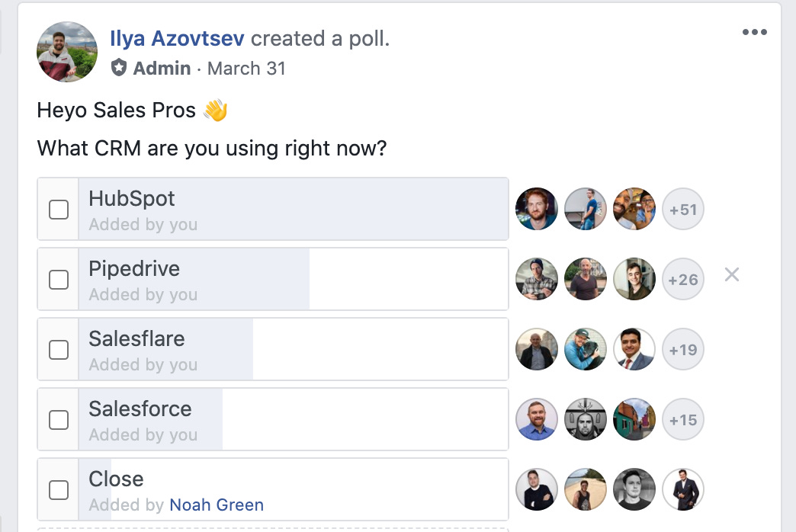Click the first Salesforce voter avatar in blue shirt
Screen dimensions: 796x532
537,419
